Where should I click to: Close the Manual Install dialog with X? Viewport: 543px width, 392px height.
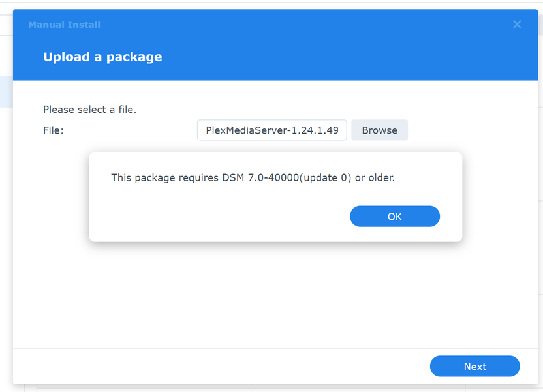click(x=517, y=25)
